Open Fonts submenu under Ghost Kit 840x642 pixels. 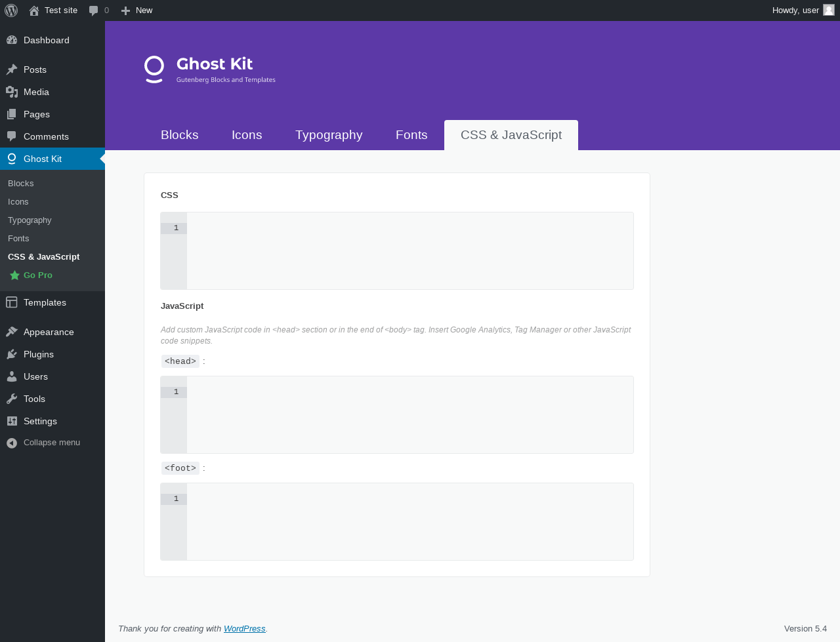(x=52, y=239)
